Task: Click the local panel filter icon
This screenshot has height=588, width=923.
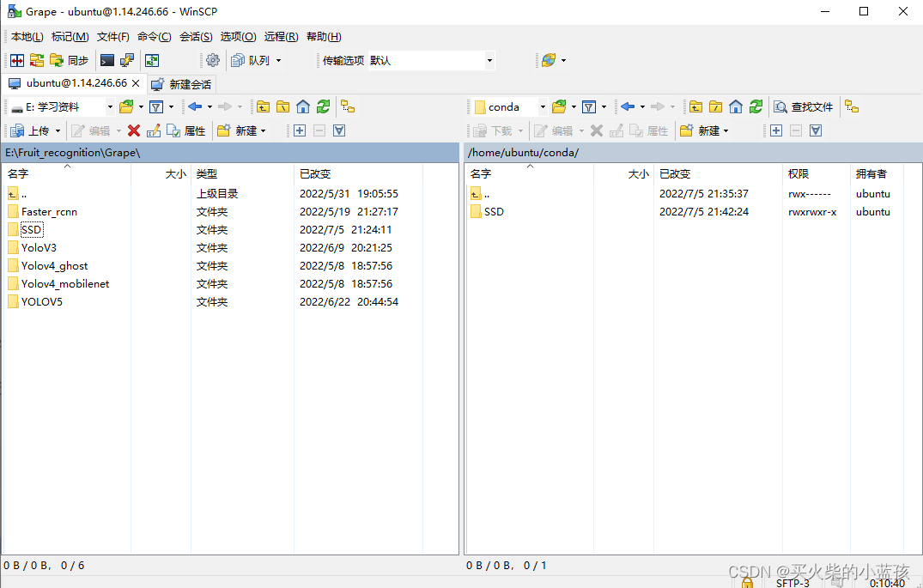Action: [x=156, y=106]
